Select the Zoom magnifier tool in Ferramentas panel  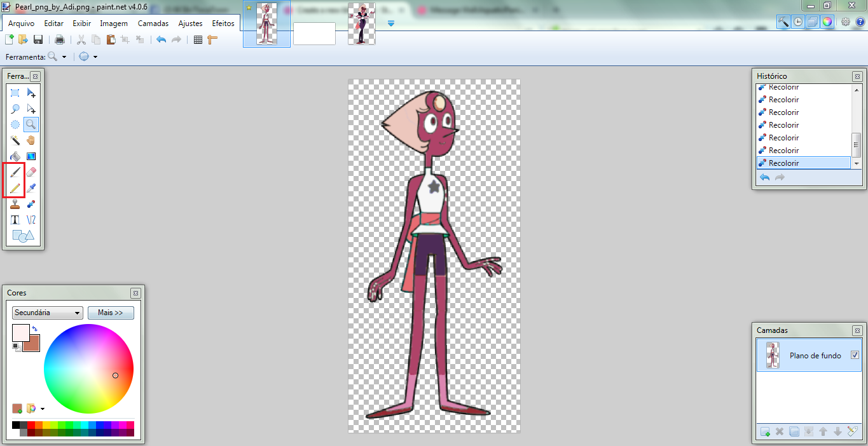[31, 125]
